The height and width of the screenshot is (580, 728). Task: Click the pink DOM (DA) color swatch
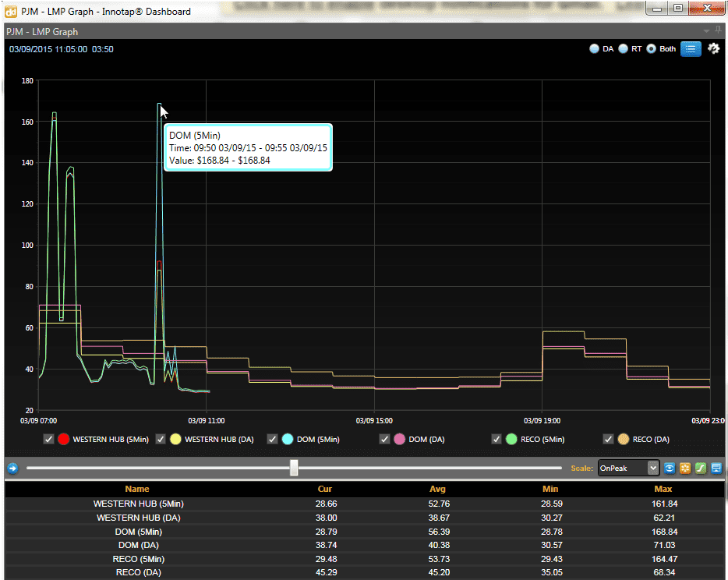coord(399,439)
